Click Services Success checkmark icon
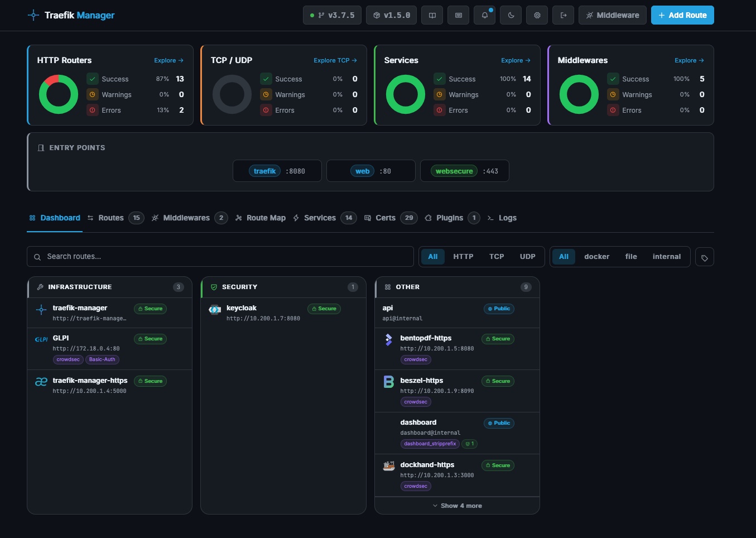 pyautogui.click(x=440, y=79)
